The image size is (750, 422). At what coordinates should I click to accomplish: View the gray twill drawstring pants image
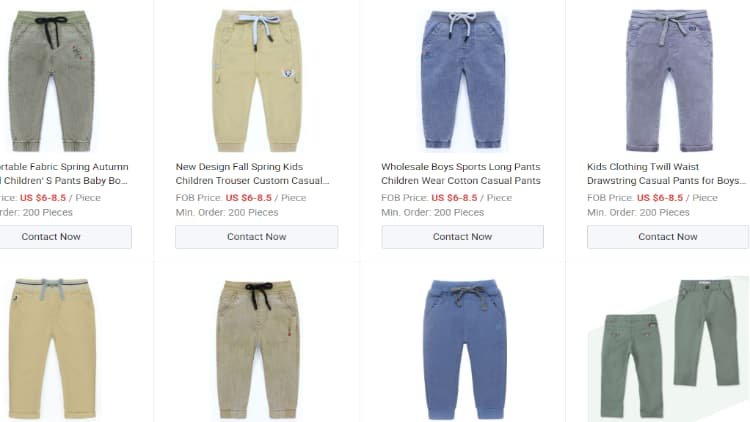(669, 80)
